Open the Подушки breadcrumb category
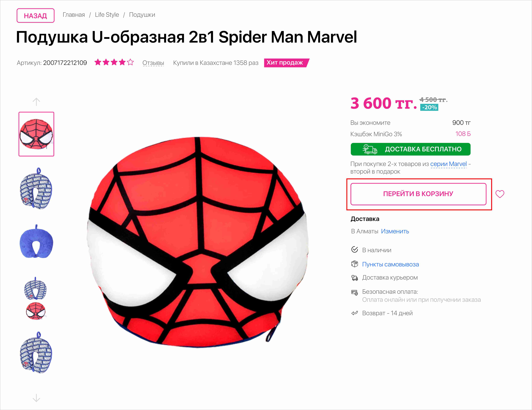 click(142, 15)
